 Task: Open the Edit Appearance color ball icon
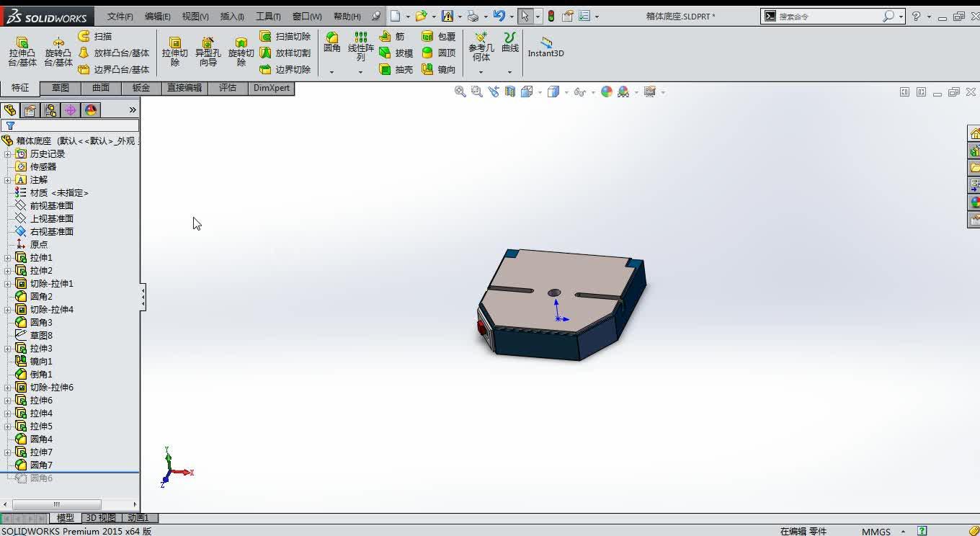(x=607, y=91)
